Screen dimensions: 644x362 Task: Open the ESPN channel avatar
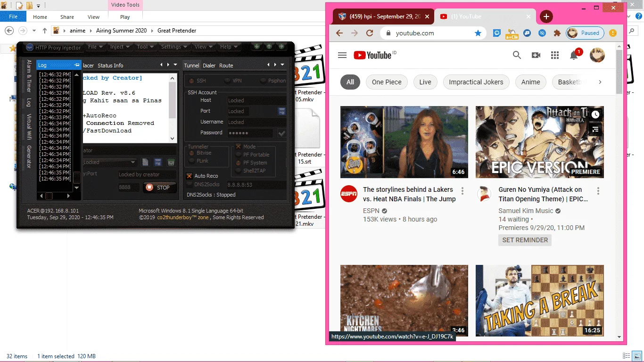tap(349, 194)
